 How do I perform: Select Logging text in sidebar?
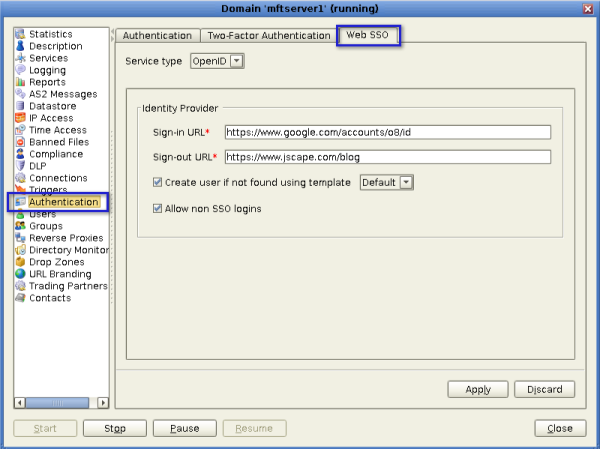(47, 70)
